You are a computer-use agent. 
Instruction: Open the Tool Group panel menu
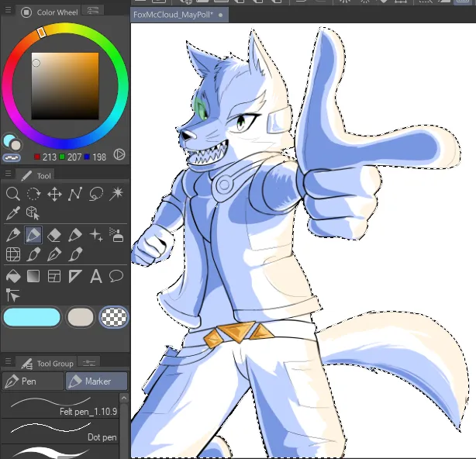click(9, 361)
